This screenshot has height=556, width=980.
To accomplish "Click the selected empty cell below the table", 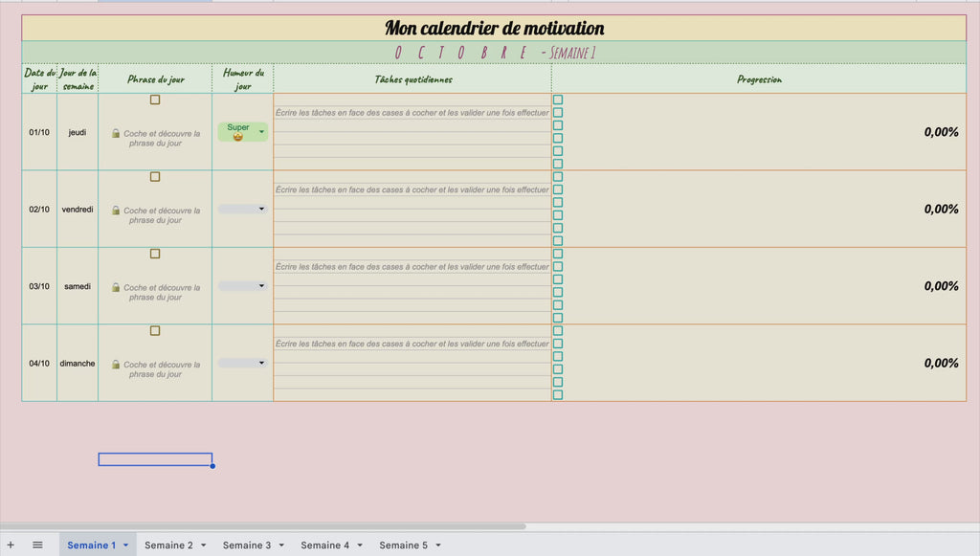I will click(155, 459).
